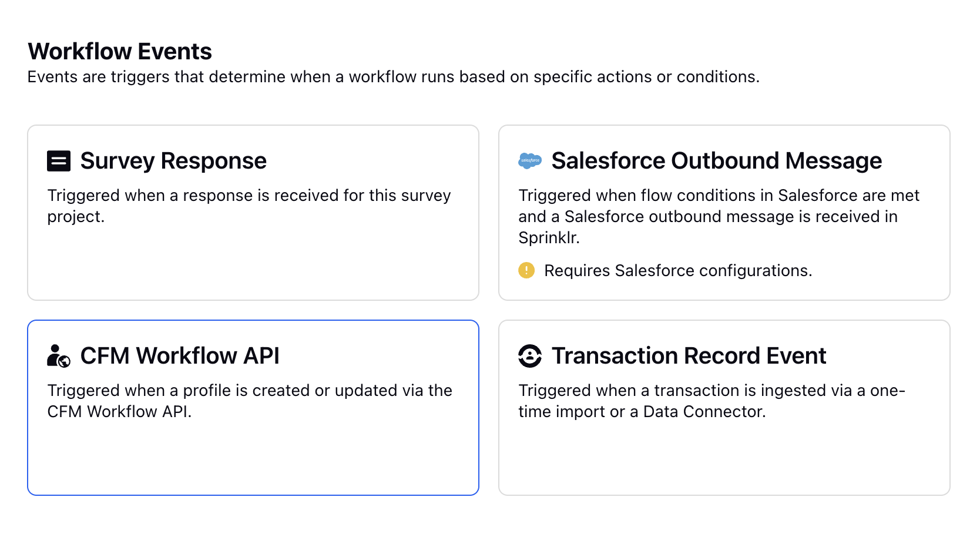Image resolution: width=980 pixels, height=544 pixels.
Task: Click the CFM Workflow API person-globe icon
Action: point(59,356)
